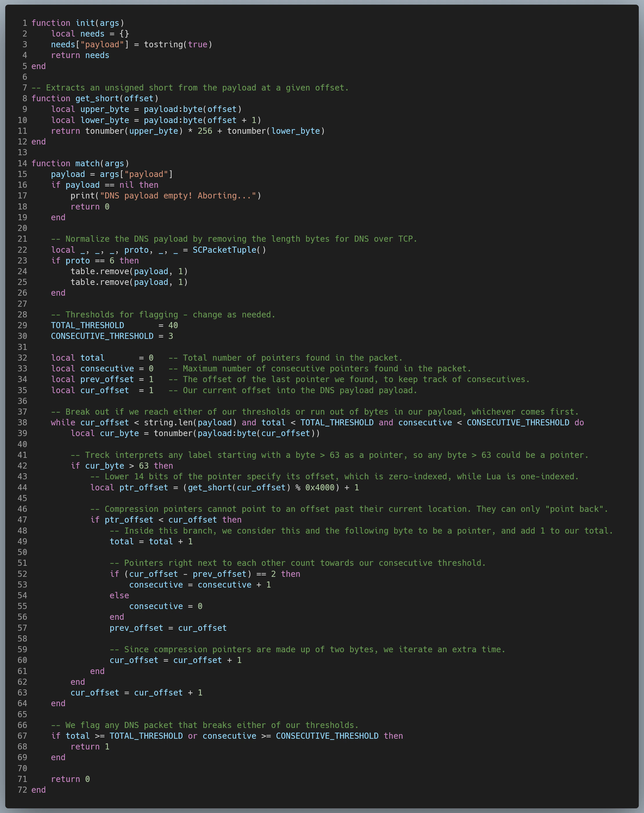644x813 pixels.
Task: Click line number 38 in the gutter
Action: pyautogui.click(x=22, y=423)
